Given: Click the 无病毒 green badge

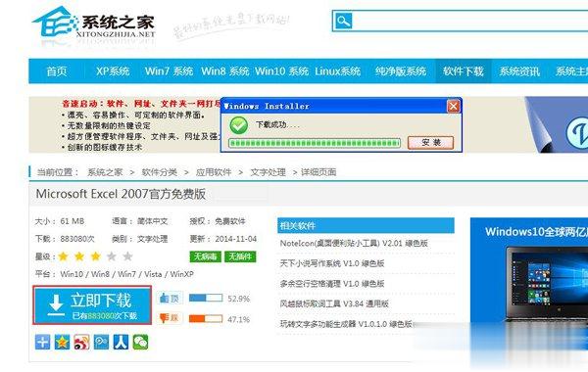Looking at the screenshot, I should 205,256.
